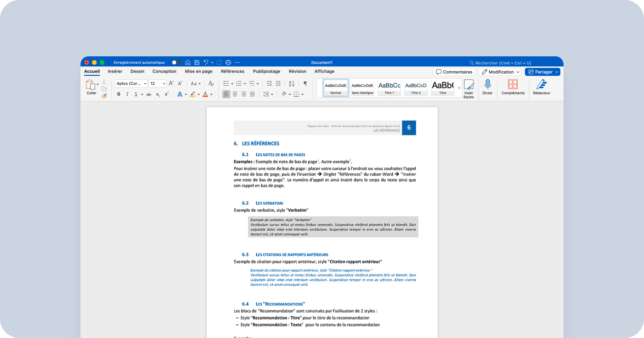Click the Commentaires button
This screenshot has height=338, width=644.
point(454,72)
